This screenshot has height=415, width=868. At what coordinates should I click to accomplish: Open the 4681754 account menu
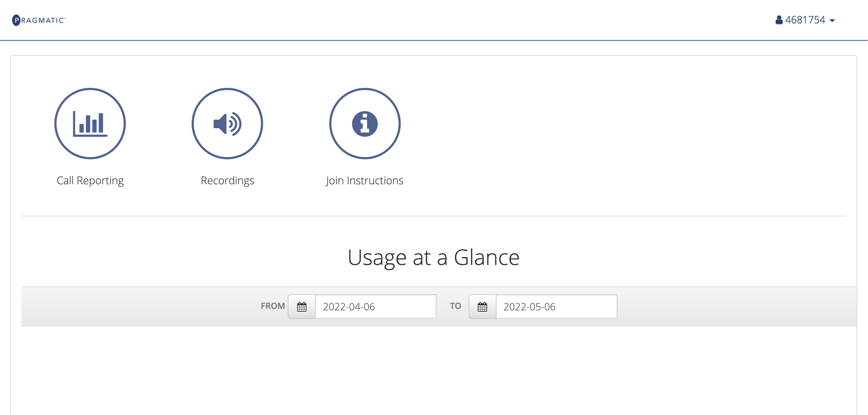(805, 20)
